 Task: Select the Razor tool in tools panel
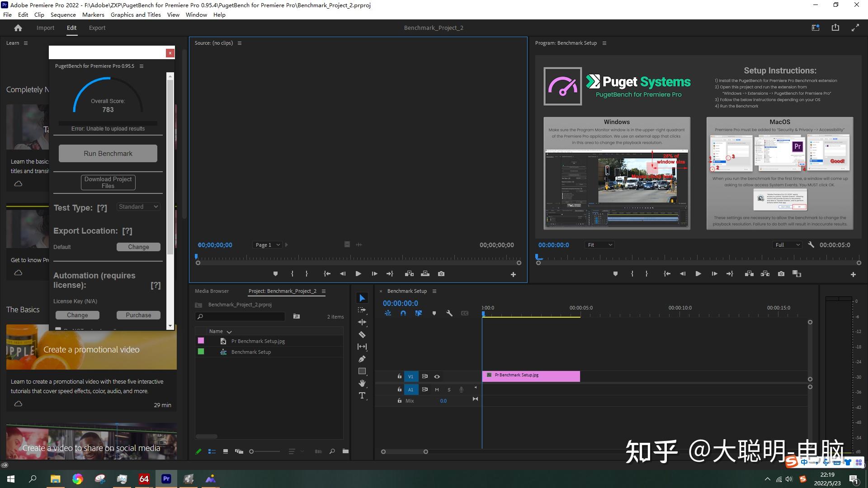362,335
